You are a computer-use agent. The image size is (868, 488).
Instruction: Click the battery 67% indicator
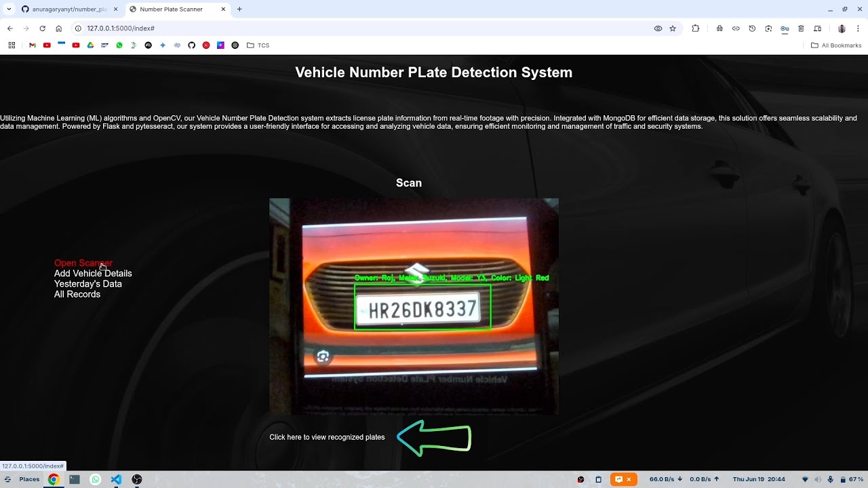852,479
